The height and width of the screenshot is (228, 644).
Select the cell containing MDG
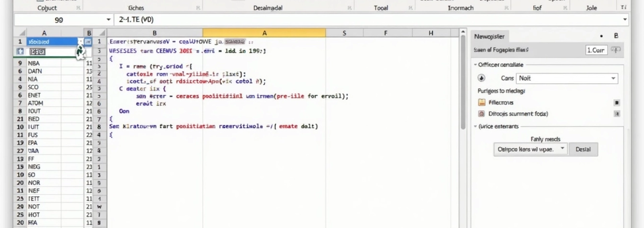click(x=44, y=167)
